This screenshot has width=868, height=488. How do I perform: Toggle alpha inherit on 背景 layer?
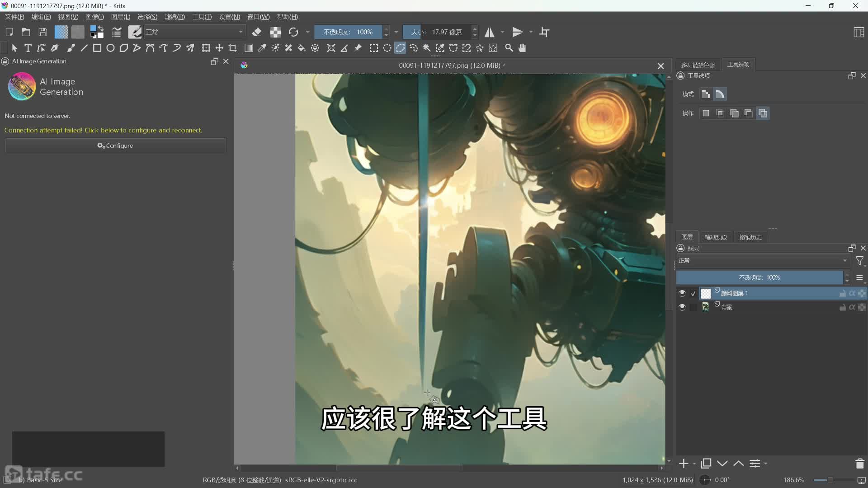click(852, 307)
